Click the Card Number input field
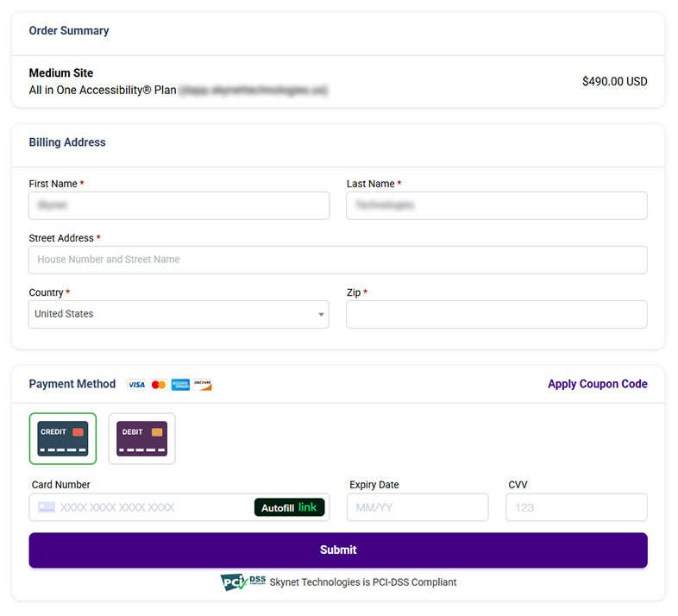 [147, 507]
